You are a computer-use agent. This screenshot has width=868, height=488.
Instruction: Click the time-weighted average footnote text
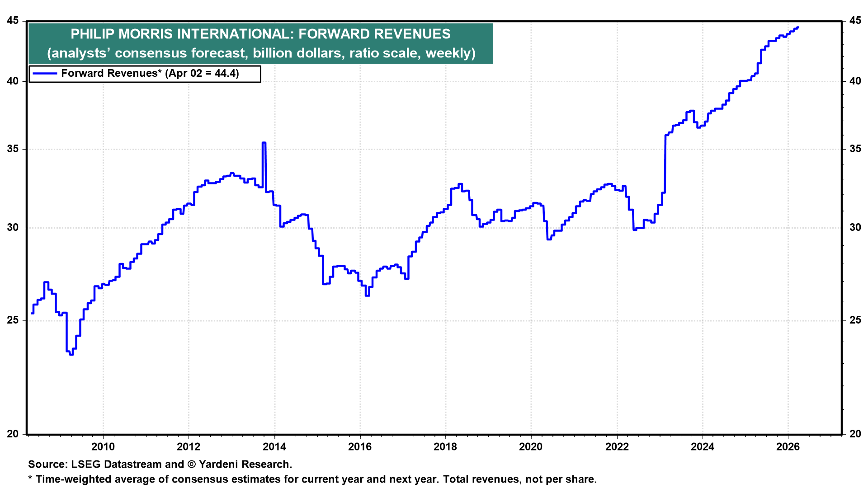(x=312, y=479)
